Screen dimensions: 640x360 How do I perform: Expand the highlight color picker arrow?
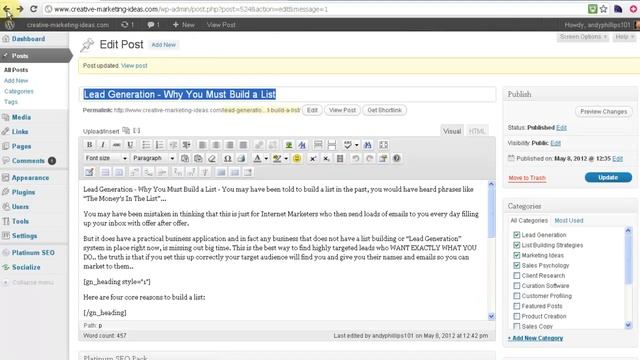click(x=286, y=158)
